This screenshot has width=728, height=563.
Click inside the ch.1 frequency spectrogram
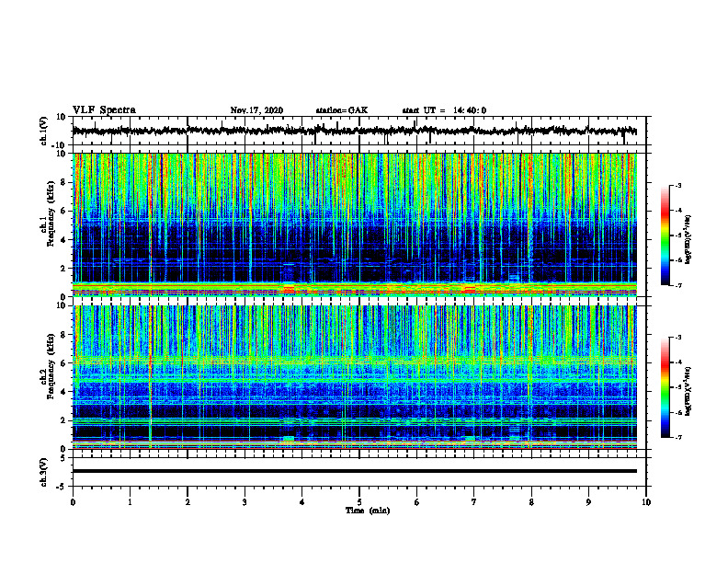pyautogui.click(x=355, y=224)
